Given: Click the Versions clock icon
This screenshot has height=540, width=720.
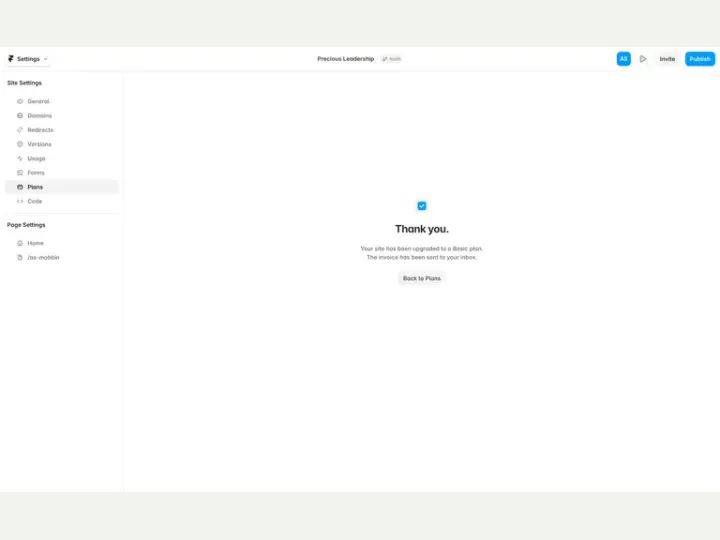Looking at the screenshot, I should (x=20, y=144).
